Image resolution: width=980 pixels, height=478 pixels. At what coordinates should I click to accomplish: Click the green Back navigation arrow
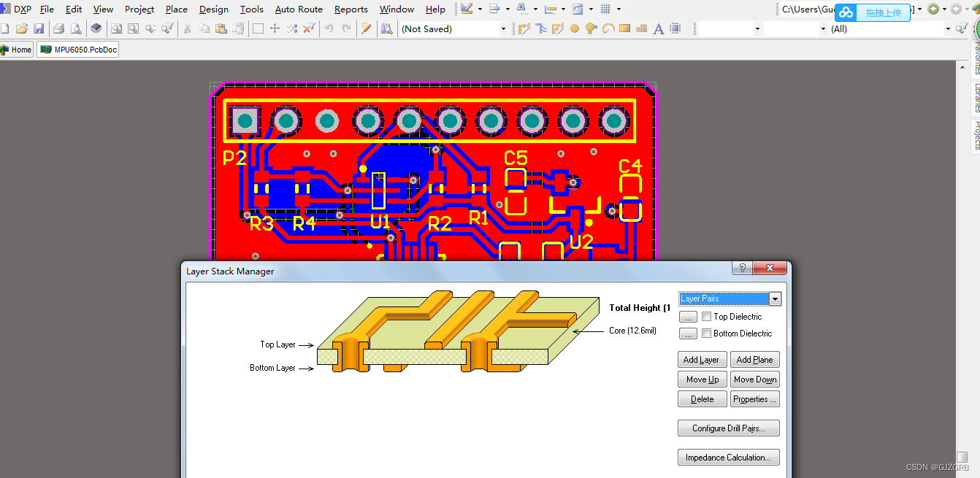click(933, 9)
